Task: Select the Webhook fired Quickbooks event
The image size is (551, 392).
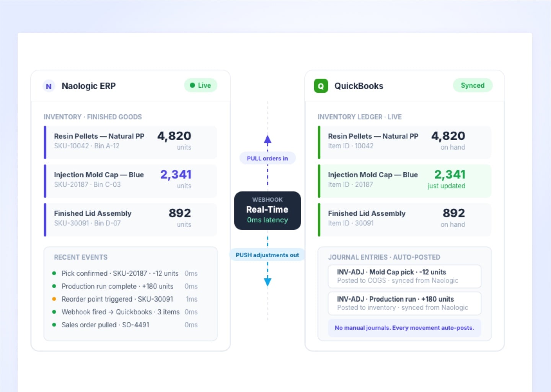Action: point(125,312)
